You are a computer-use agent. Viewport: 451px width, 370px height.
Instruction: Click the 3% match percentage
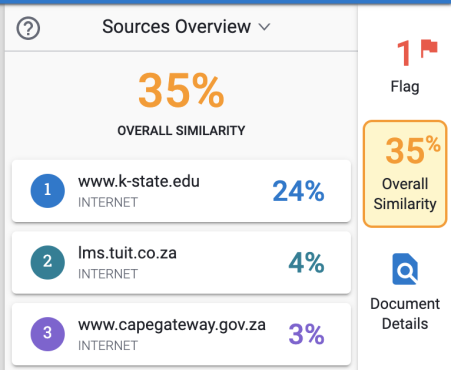(x=306, y=334)
